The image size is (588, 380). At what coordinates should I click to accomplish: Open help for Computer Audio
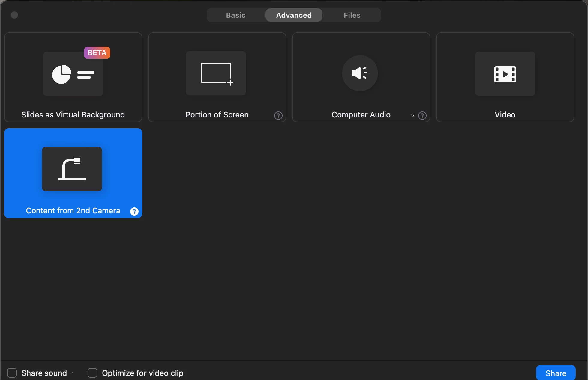pyautogui.click(x=422, y=116)
